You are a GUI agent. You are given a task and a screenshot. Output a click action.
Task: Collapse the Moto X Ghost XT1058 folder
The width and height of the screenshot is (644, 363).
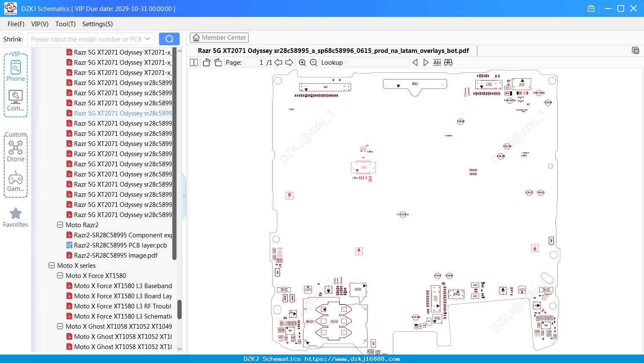[60, 327]
